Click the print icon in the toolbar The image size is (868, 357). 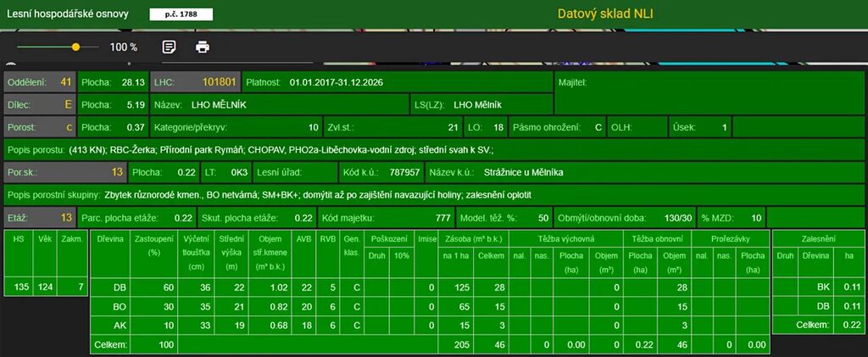coord(203,47)
